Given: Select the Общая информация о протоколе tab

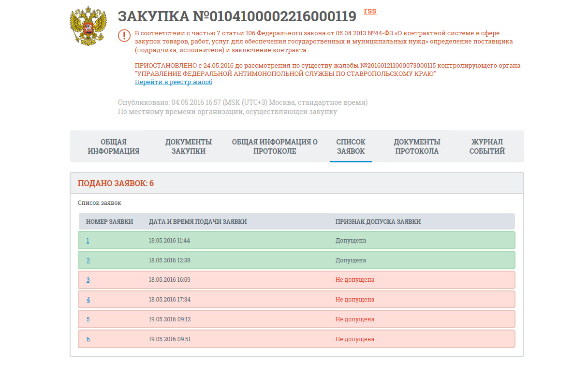Looking at the screenshot, I should click(275, 146).
